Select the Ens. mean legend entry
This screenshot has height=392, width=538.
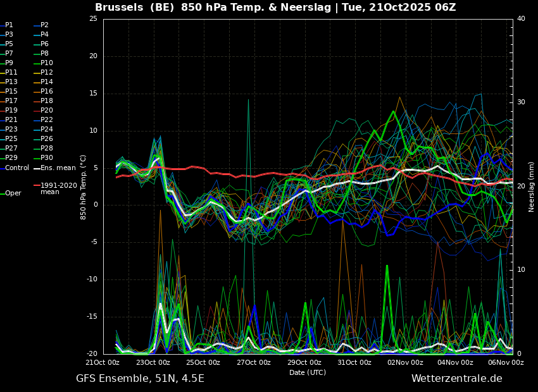click(58, 168)
